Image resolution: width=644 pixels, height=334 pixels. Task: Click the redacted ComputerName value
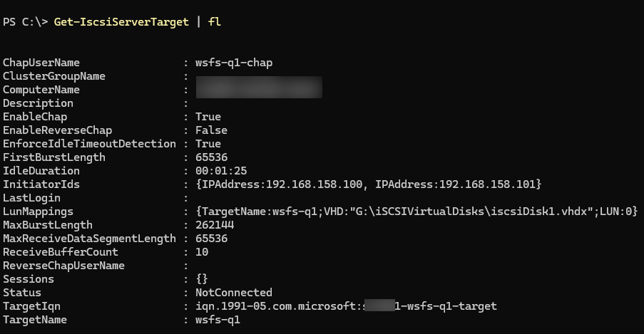pyautogui.click(x=259, y=90)
